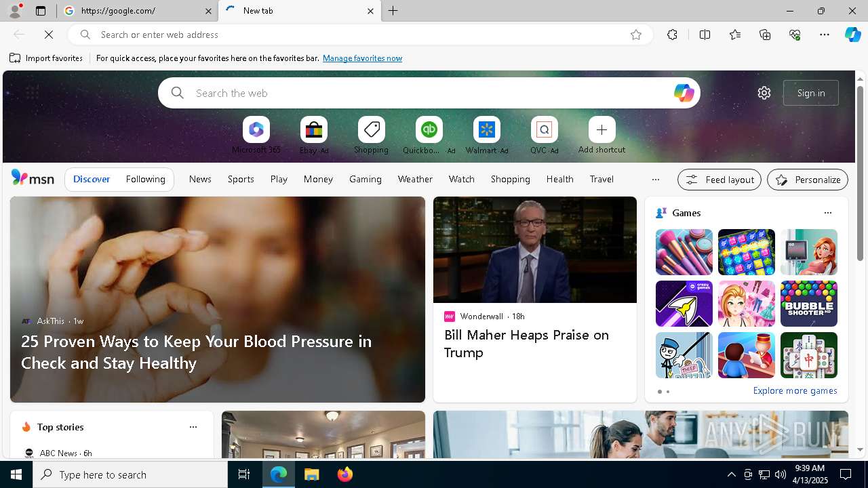The image size is (868, 488).
Task: Open more options on Games card
Action: point(827,213)
